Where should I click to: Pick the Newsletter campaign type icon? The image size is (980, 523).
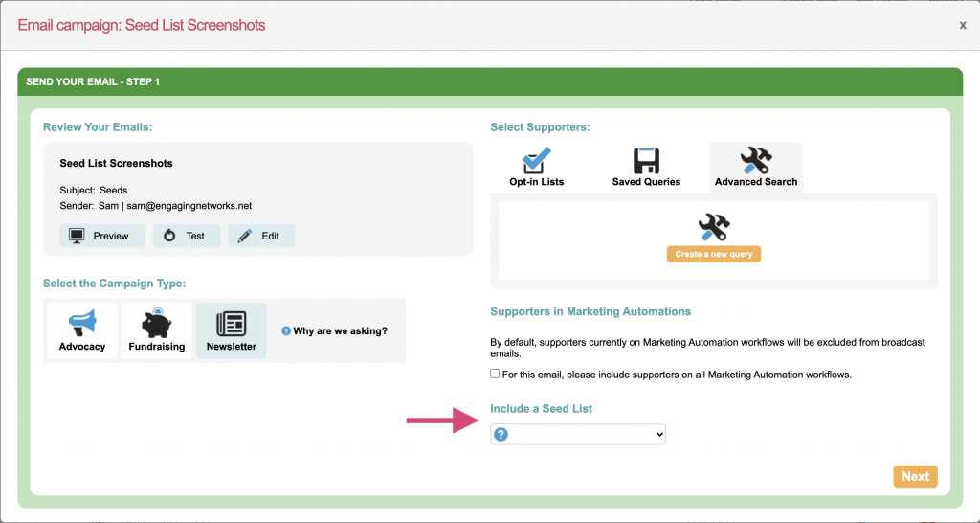[x=231, y=323]
